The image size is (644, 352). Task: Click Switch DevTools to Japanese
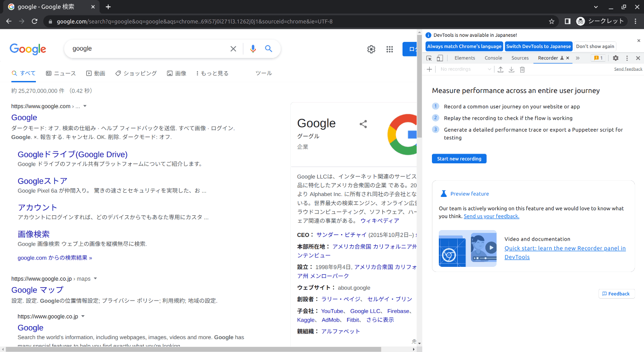539,46
